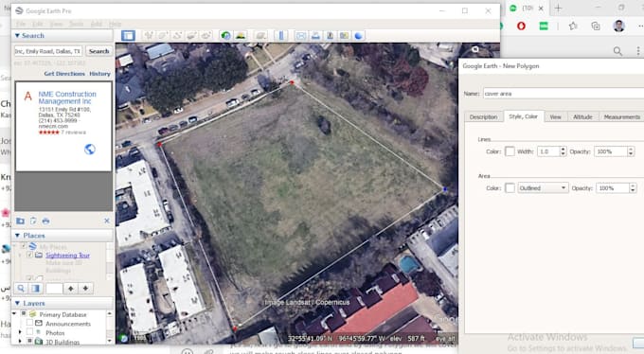Switch to the Altitude tab
644x354 pixels.
click(x=582, y=117)
